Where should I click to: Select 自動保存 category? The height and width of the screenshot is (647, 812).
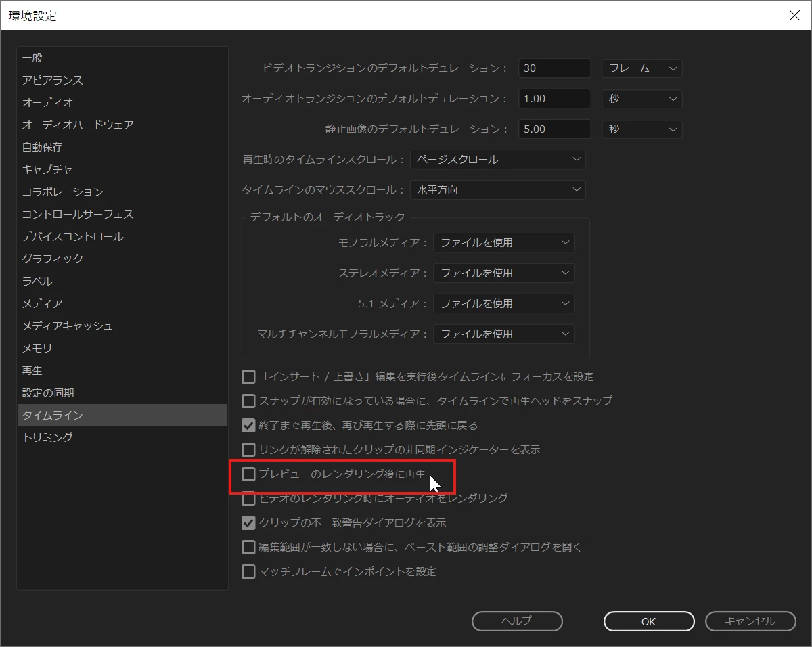tap(122, 148)
